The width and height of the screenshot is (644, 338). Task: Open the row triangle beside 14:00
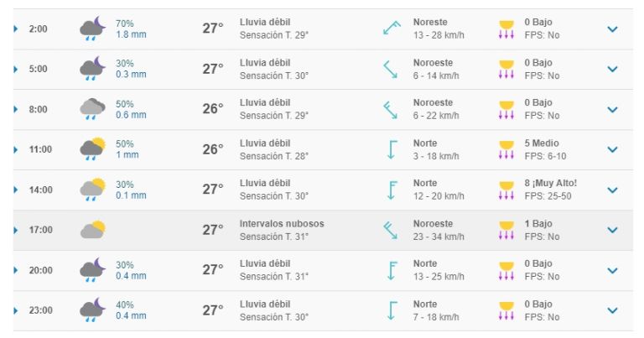pos(16,190)
